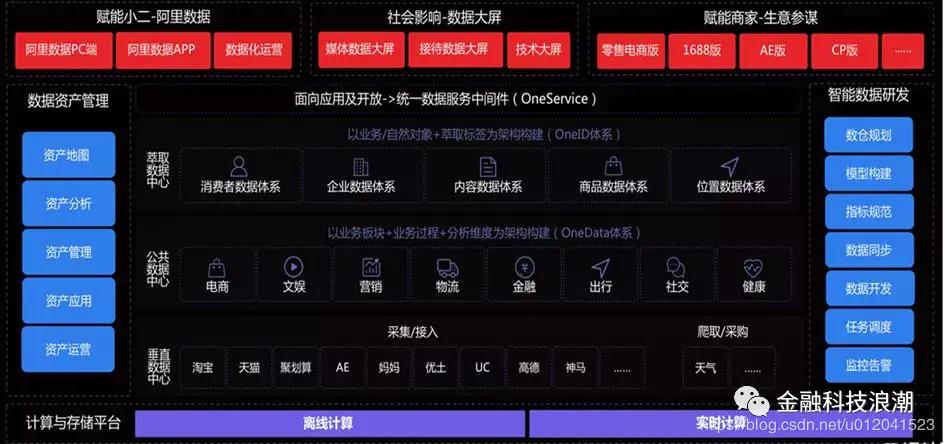Screen dimensions: 945x444
Task: Select the 优土 data source box
Action: point(436,367)
